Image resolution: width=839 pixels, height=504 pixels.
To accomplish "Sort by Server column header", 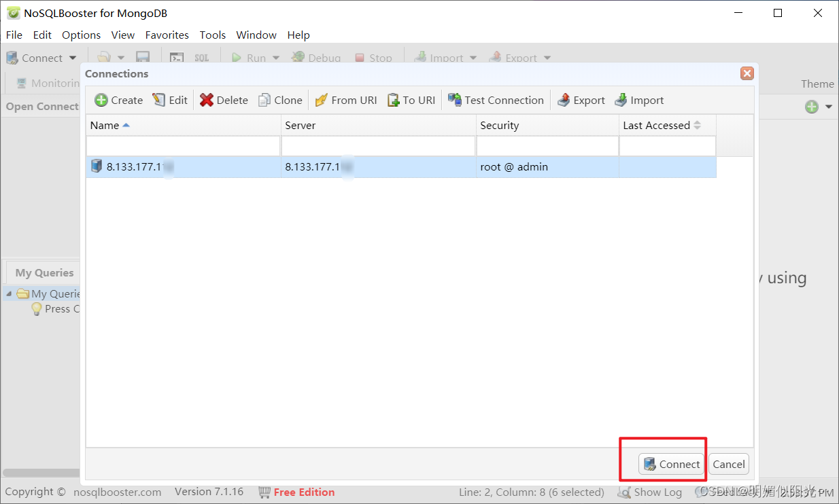I will point(379,125).
